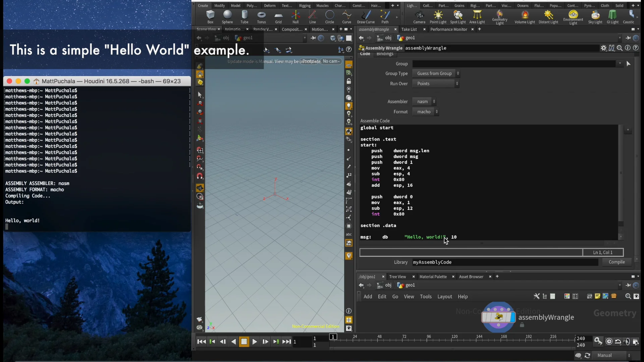
Task: Open the Assembler nasm dropdown
Action: coord(424,102)
